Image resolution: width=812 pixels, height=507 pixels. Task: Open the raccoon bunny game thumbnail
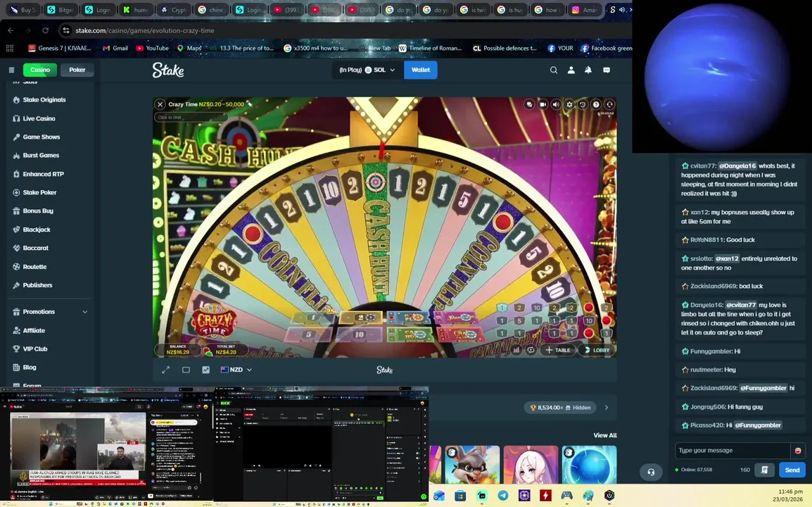click(x=471, y=465)
